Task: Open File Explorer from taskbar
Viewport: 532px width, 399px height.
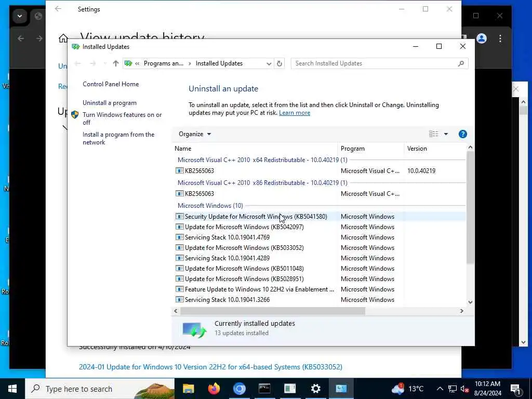Action: (x=188, y=389)
